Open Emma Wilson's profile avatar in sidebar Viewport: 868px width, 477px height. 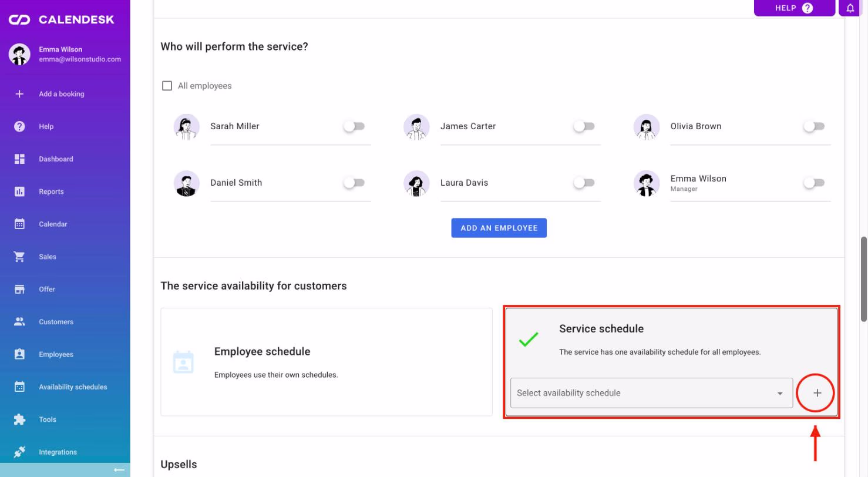click(19, 55)
